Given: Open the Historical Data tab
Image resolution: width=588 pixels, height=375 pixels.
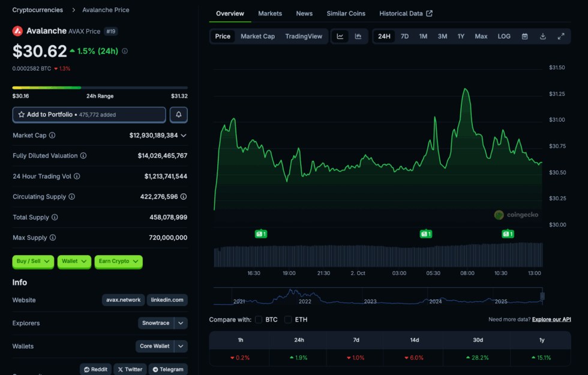Looking at the screenshot, I should tap(406, 14).
